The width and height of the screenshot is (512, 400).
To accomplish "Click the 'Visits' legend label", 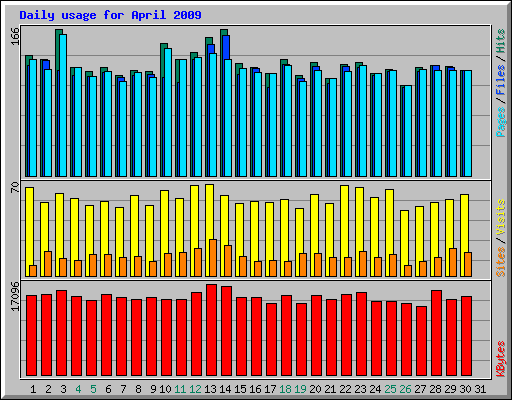I will (501, 218).
